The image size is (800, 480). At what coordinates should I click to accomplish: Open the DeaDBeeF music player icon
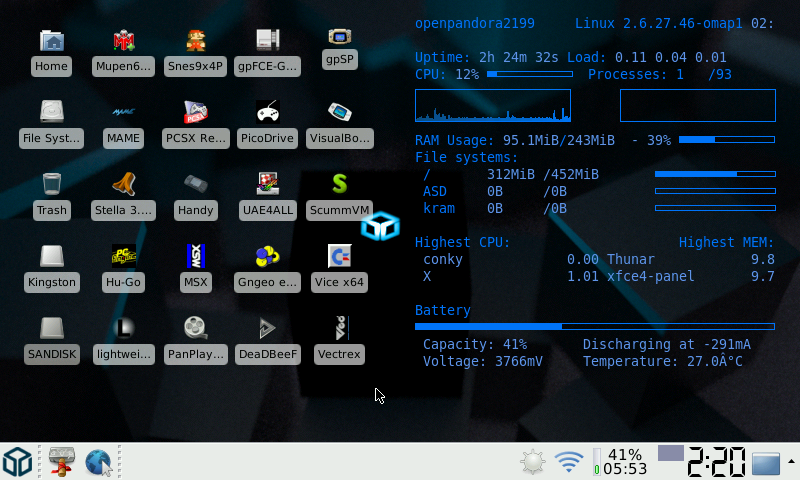click(268, 329)
